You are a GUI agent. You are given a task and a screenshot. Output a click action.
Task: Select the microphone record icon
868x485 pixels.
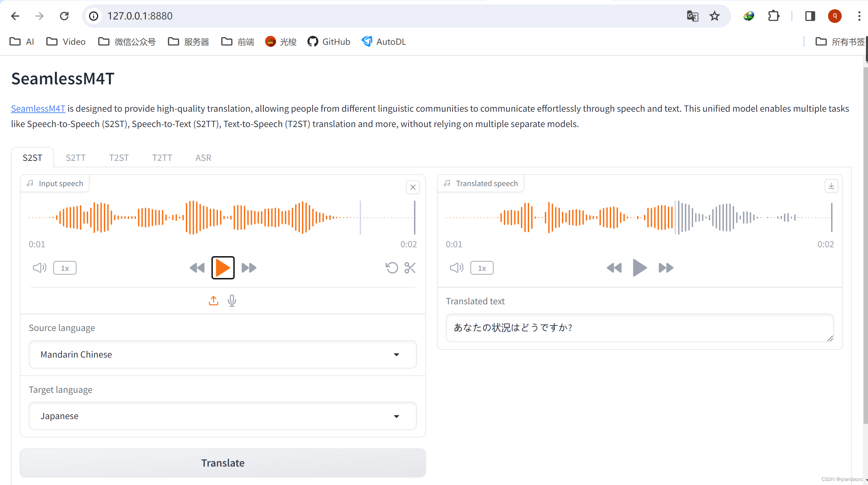[232, 301]
